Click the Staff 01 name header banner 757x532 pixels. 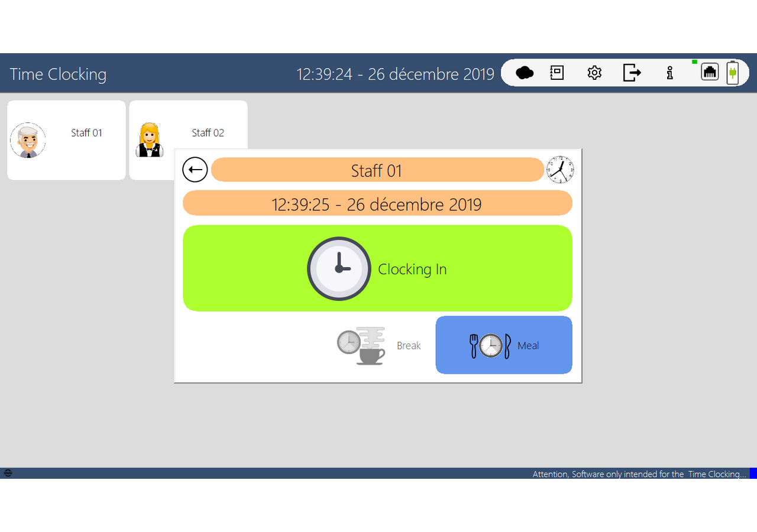tap(377, 170)
